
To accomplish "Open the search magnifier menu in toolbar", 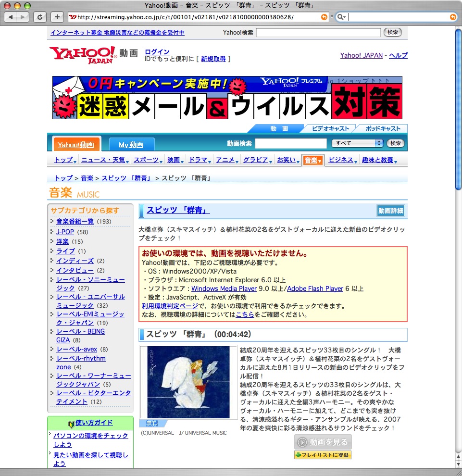I will click(341, 17).
